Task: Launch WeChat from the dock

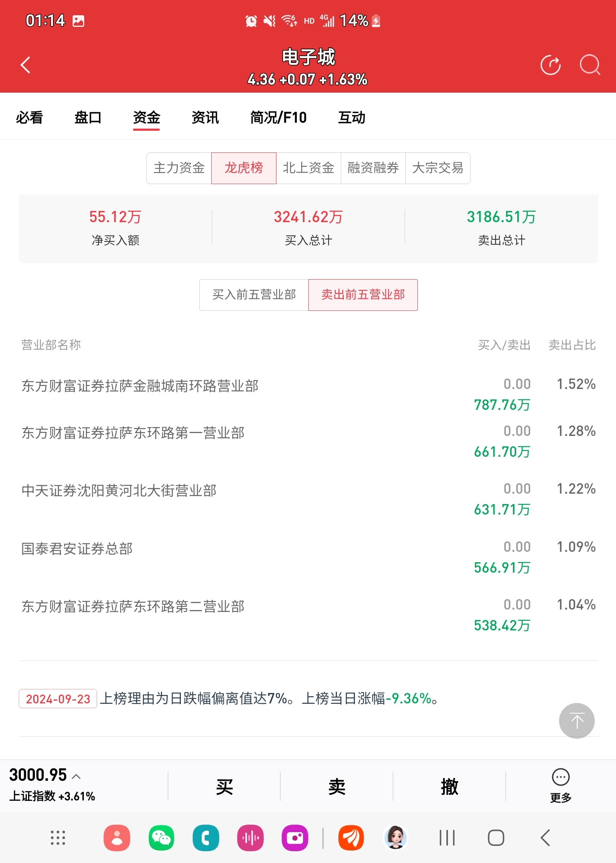Action: click(x=161, y=838)
